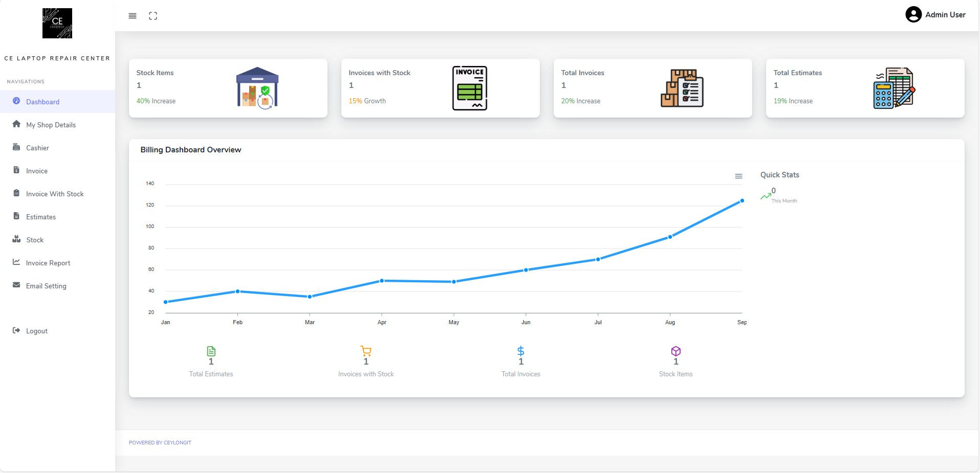The width and height of the screenshot is (980, 473).
Task: Click the POWERED BY CEYLONGIT link
Action: click(160, 442)
